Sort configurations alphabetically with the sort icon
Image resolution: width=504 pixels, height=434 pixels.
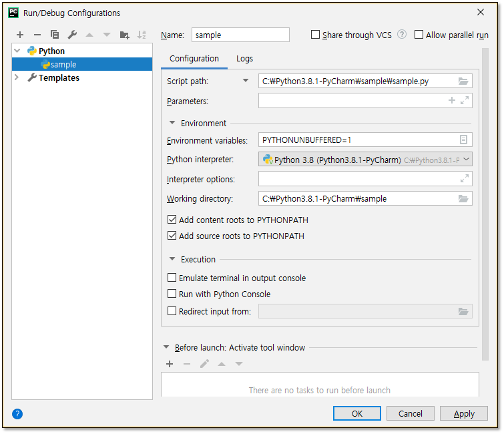142,35
